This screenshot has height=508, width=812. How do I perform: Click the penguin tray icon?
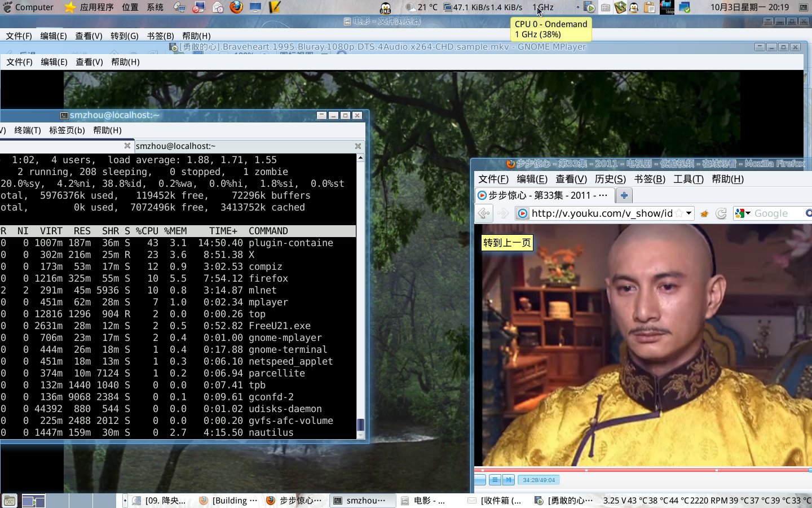click(x=634, y=7)
